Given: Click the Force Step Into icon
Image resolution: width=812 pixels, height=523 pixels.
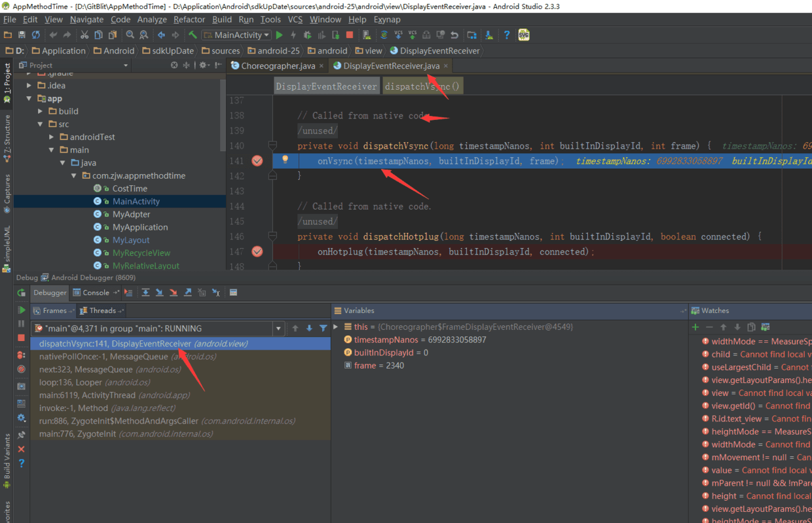Looking at the screenshot, I should (174, 293).
